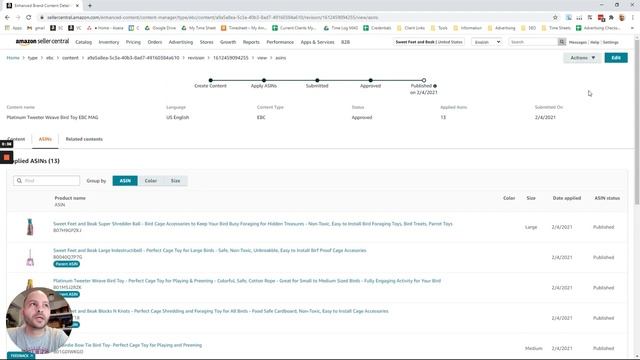Group by Size toggle button
Image resolution: width=640 pixels, height=360 pixels.
click(x=176, y=181)
